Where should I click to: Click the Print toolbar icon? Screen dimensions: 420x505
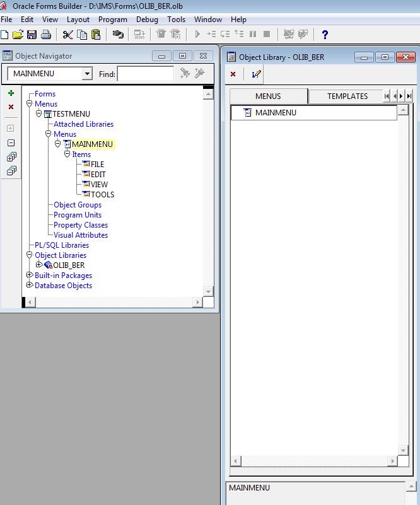46,35
